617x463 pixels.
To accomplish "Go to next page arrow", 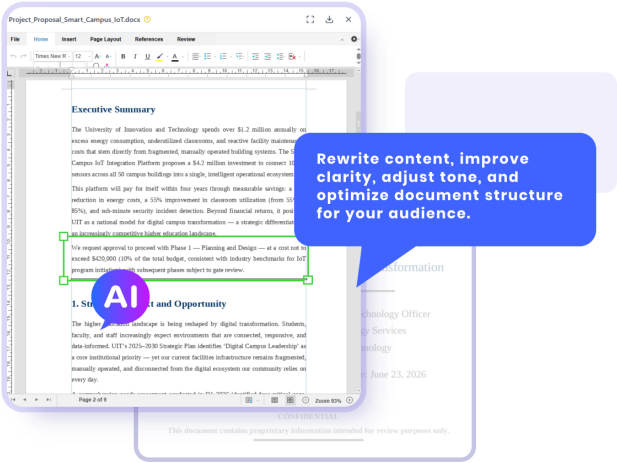I will click(37, 400).
